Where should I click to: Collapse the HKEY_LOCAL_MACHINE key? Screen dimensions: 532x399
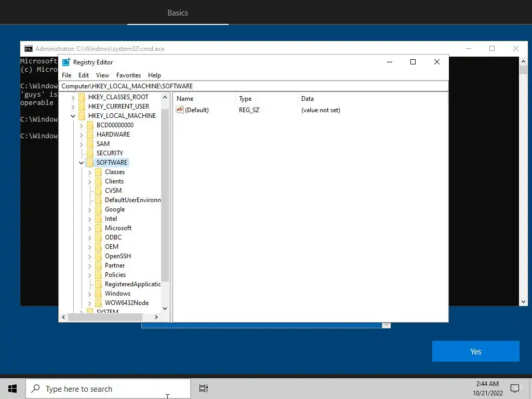73,116
